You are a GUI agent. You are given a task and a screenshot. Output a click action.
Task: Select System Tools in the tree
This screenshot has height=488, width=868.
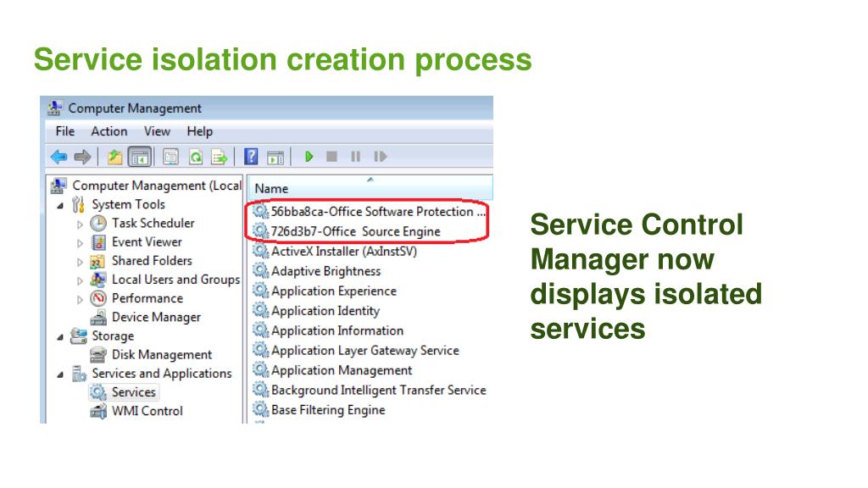pos(129,205)
